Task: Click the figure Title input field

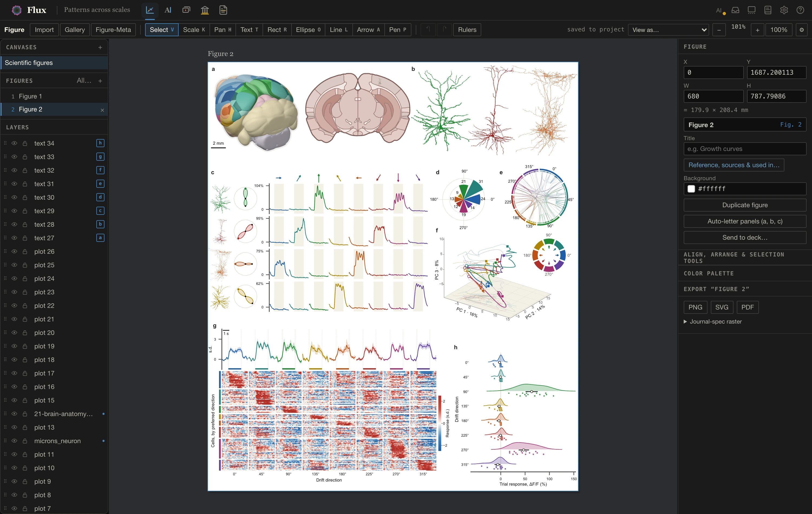Action: coord(745,149)
